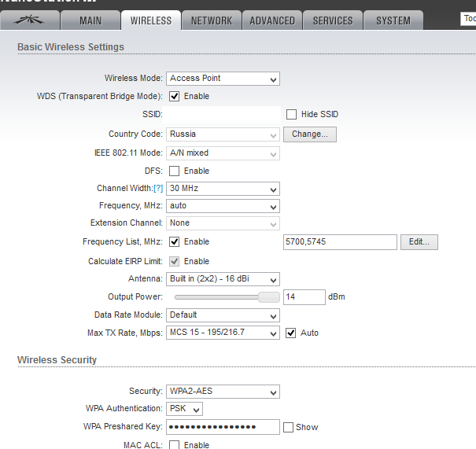476x449 pixels.
Task: Click the Channel Width help link
Action: pyautogui.click(x=158, y=189)
